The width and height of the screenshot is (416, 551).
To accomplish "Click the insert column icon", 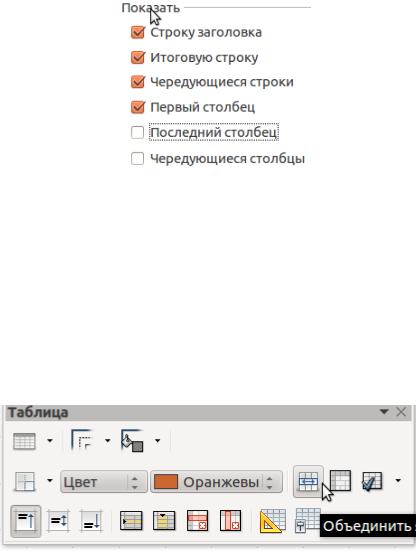I will tap(164, 520).
